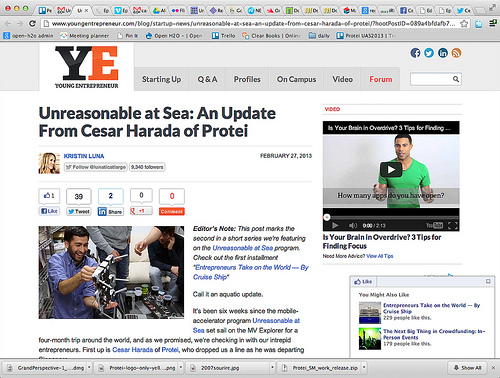Share the article on LinkedIn
The width and height of the screenshot is (500, 378).
[111, 211]
